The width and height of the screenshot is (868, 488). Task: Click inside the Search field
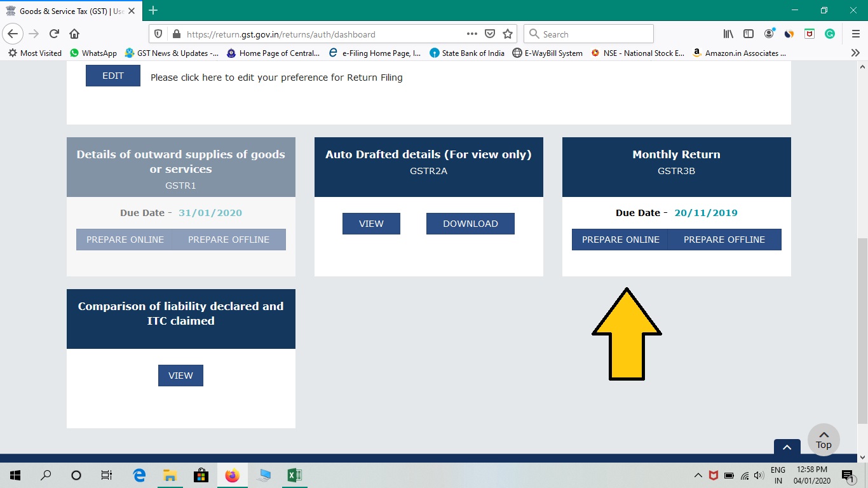(588, 34)
